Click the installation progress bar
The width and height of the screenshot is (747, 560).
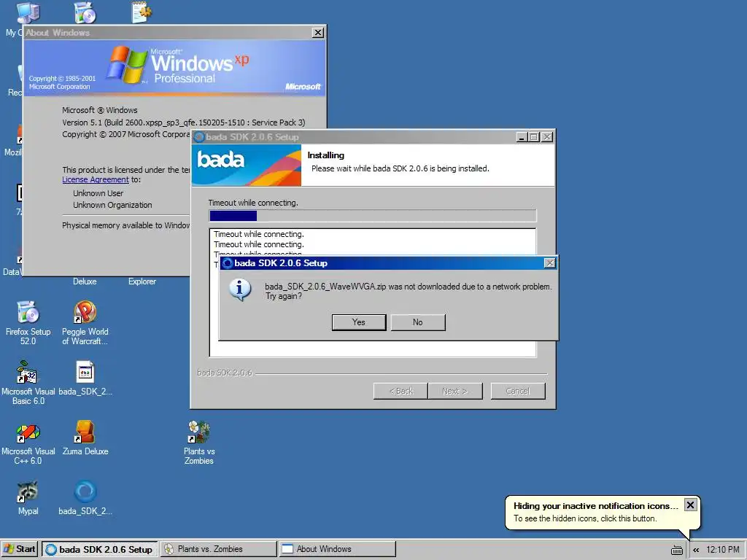pos(373,216)
